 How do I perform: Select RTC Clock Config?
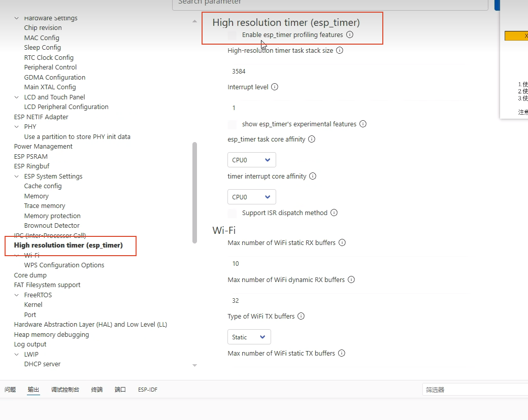(49, 58)
